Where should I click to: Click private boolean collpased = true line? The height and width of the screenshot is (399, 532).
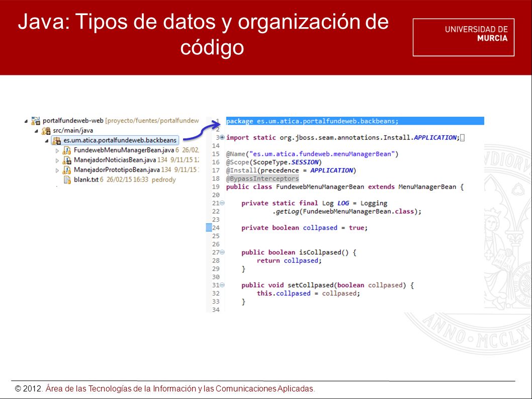(x=304, y=228)
